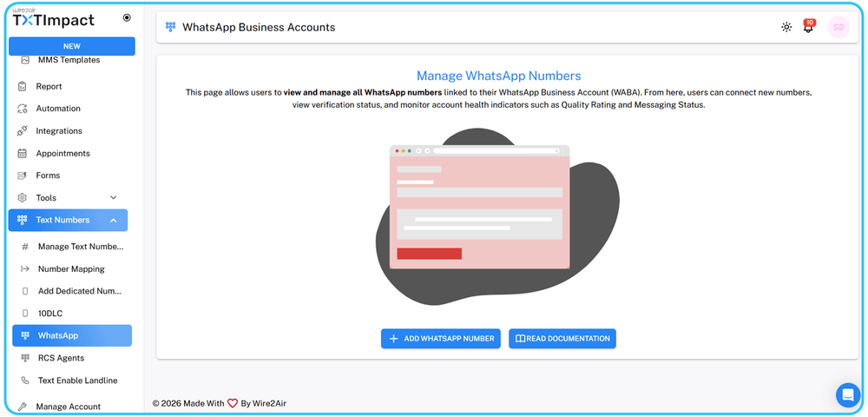Open the chat support bubble icon

pyautogui.click(x=847, y=395)
